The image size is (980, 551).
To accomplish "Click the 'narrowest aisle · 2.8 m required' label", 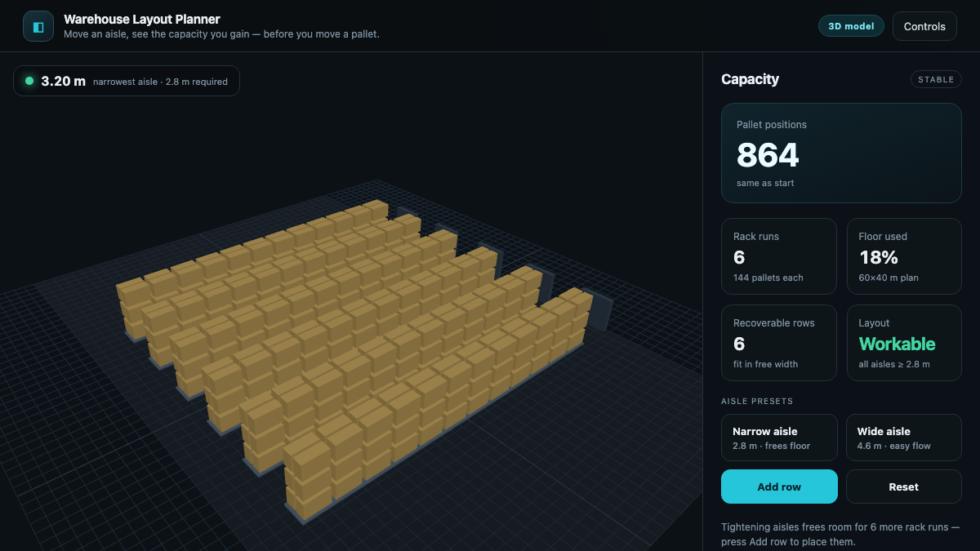I will coord(160,82).
